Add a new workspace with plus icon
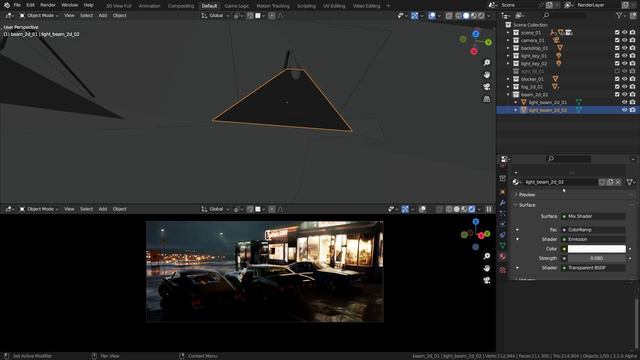The image size is (640, 360). coord(388,6)
